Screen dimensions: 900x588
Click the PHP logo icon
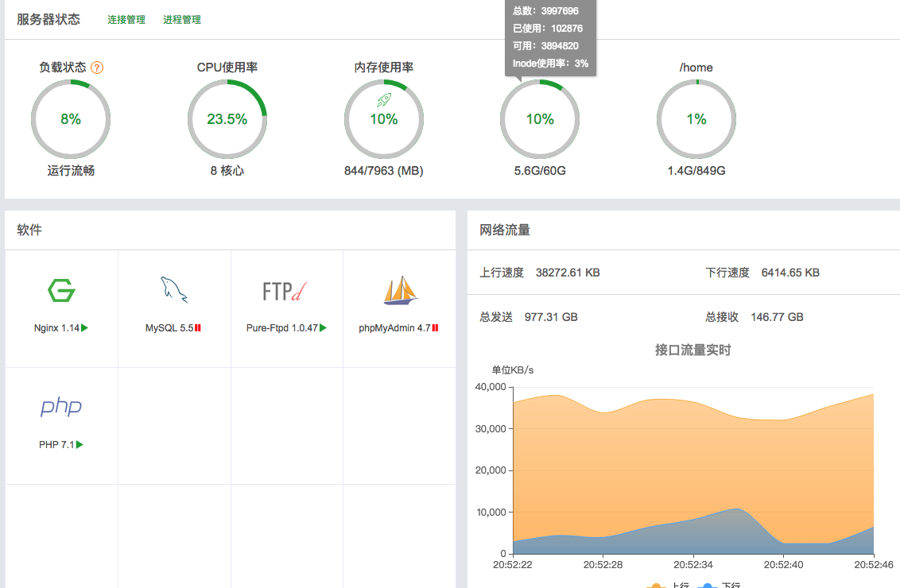(61, 407)
